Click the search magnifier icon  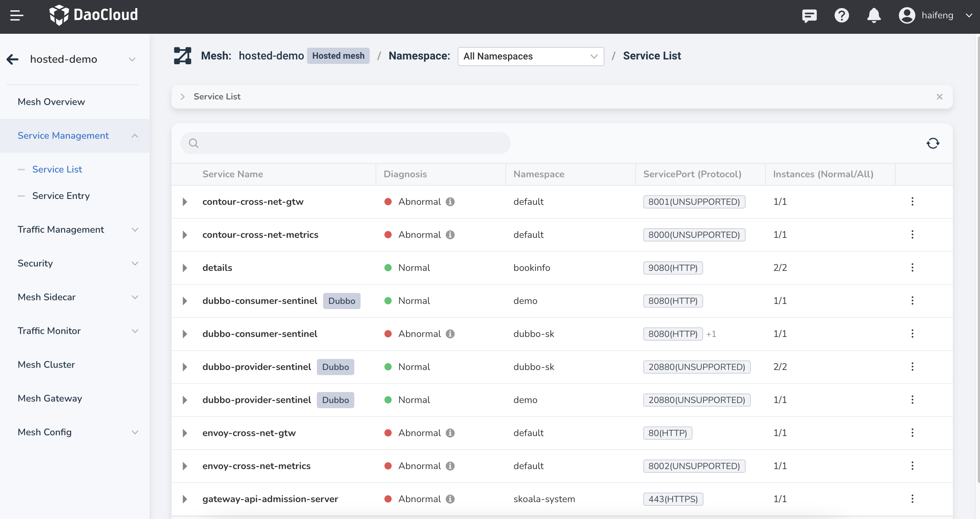click(x=194, y=143)
